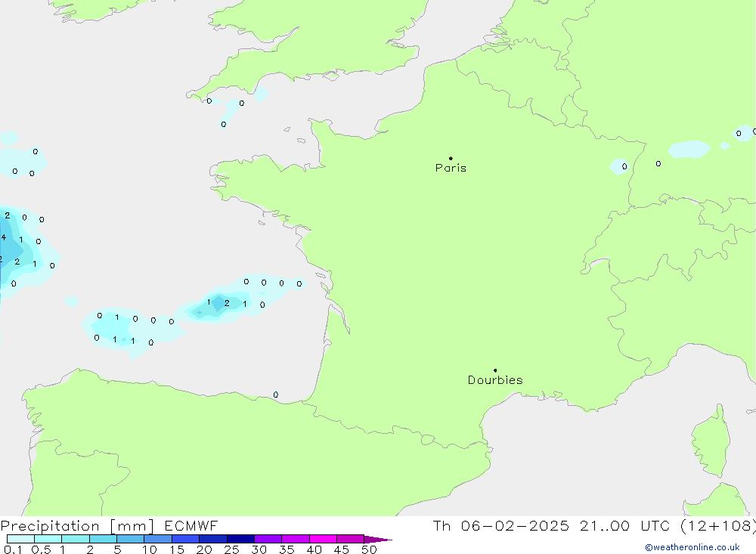
Task: Pick the 5–10 mm legend swatch
Action: click(131, 539)
